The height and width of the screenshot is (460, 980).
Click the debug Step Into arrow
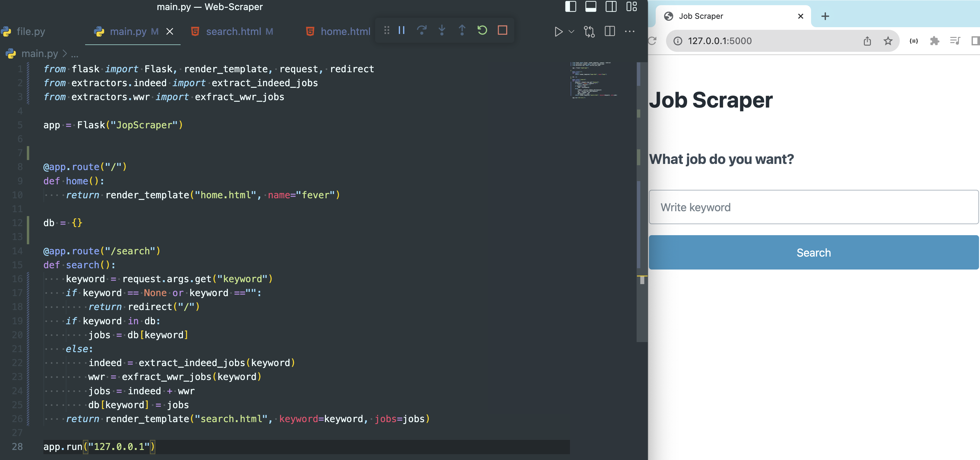[x=442, y=30]
